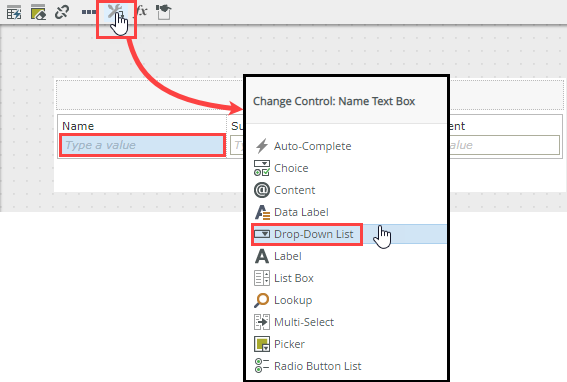Click the table with lightning bolt toolbar icon
The image size is (567, 382).
pos(14,12)
